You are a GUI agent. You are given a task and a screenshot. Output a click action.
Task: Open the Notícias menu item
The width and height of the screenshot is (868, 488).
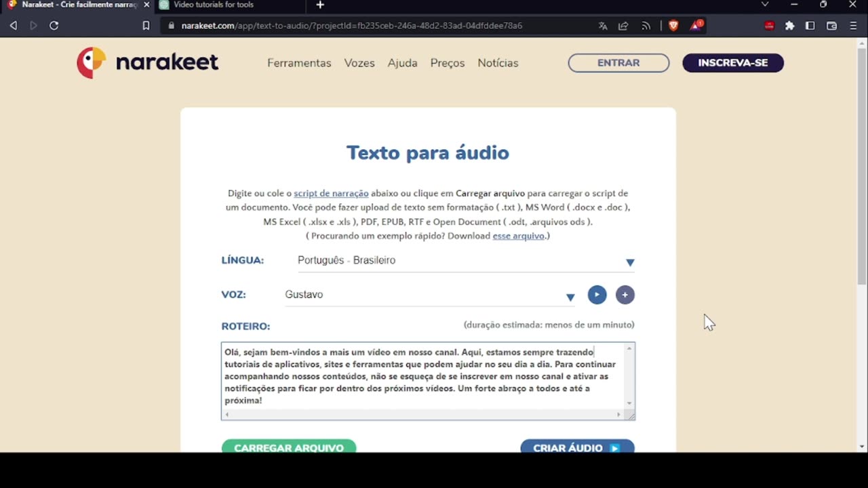tap(498, 63)
